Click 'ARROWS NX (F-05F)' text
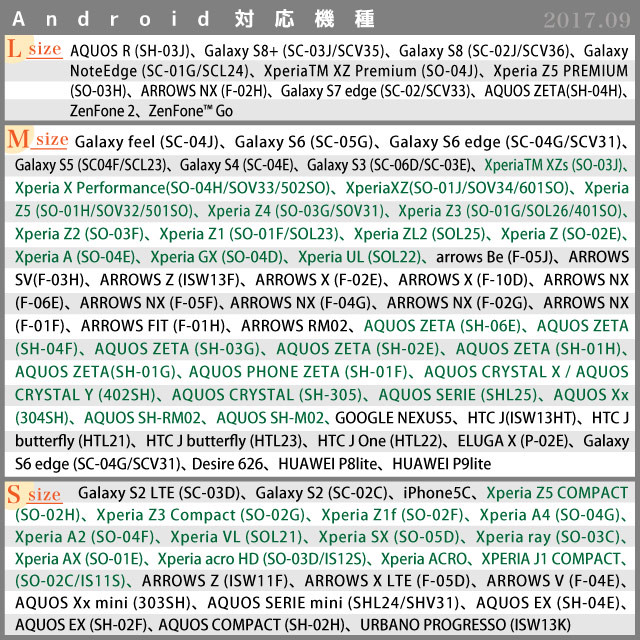Screen dimensions: 640x640 point(149,303)
